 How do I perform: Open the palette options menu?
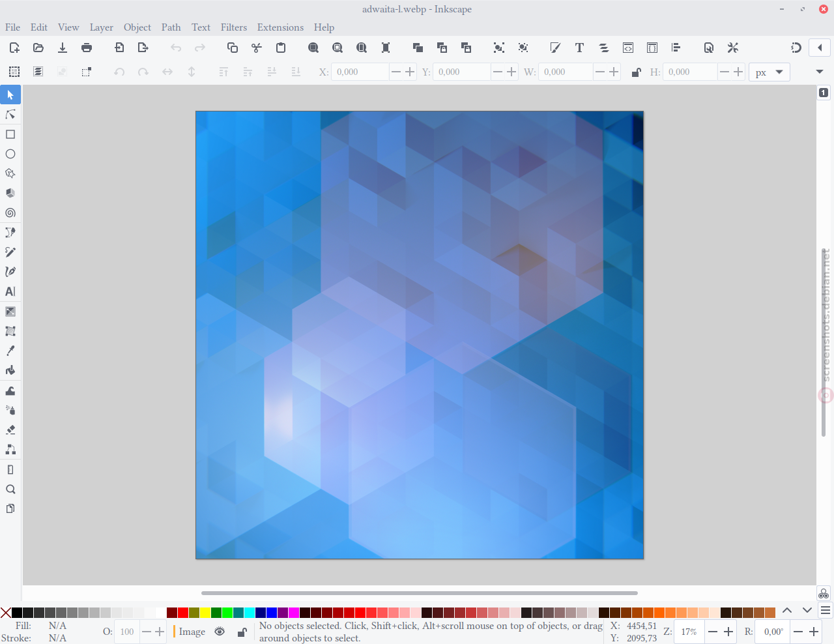pyautogui.click(x=826, y=611)
